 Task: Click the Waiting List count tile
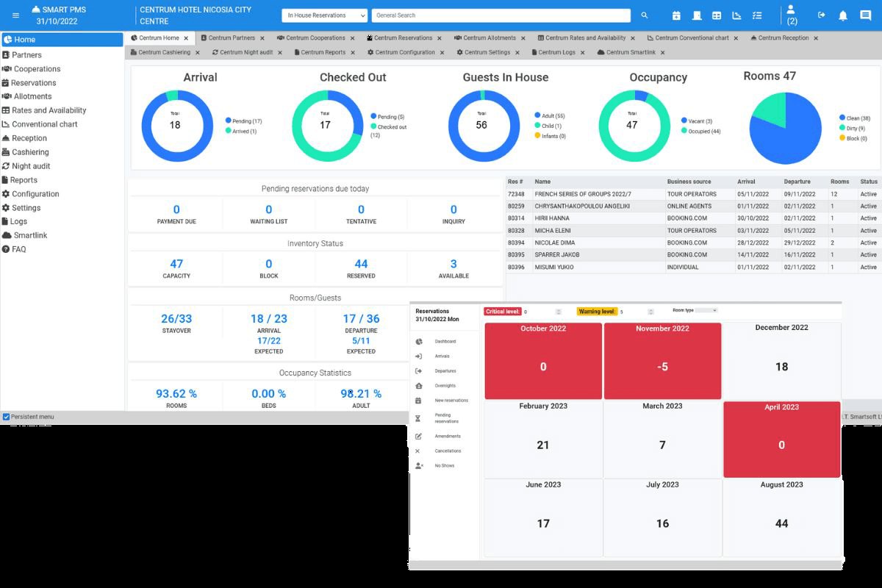(x=269, y=214)
